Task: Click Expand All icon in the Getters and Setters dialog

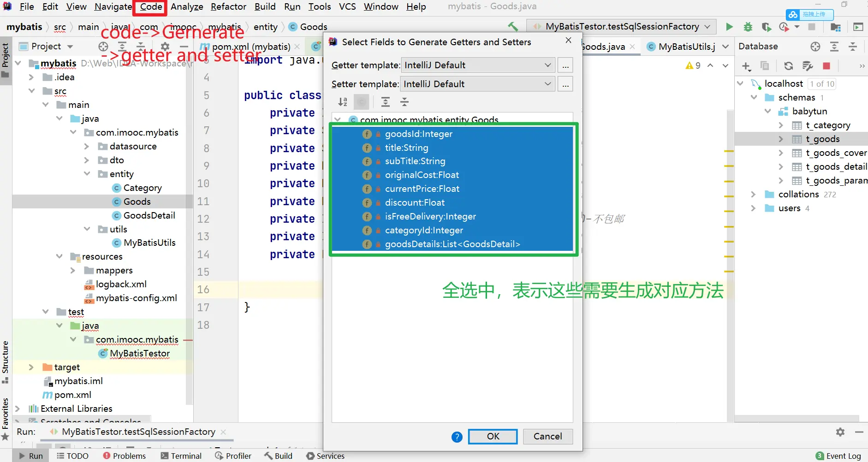Action: (386, 102)
